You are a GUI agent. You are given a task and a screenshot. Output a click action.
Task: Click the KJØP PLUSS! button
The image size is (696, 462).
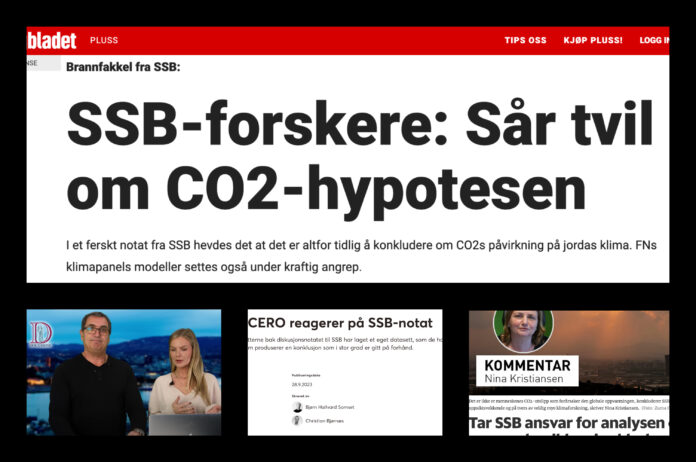(593, 40)
